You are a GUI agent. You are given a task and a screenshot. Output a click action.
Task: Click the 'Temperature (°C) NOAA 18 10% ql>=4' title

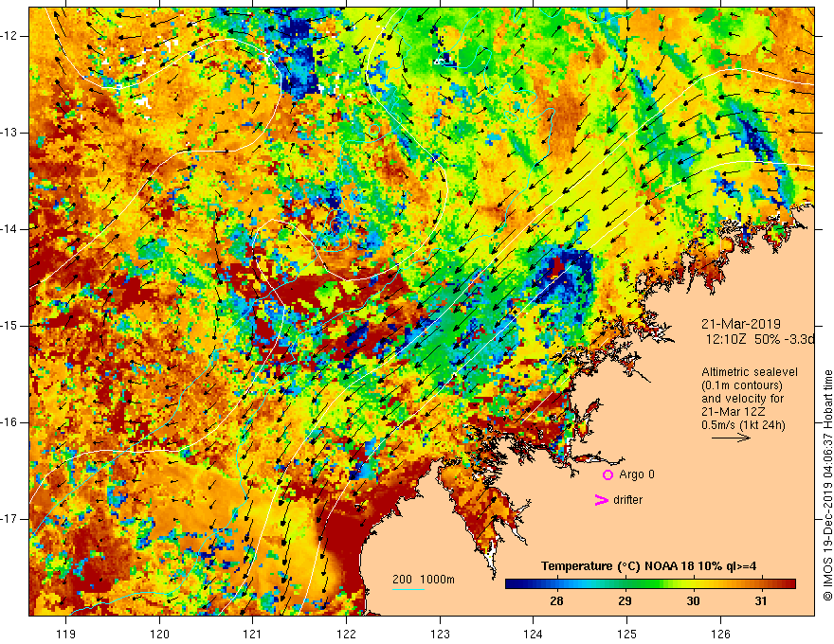(648, 566)
